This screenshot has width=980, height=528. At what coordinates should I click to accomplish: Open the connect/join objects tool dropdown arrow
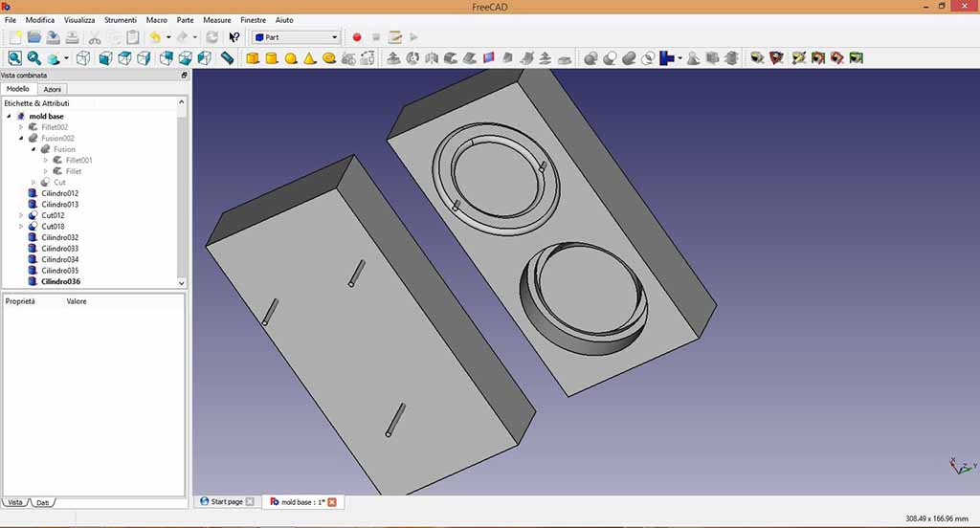pyautogui.click(x=680, y=58)
